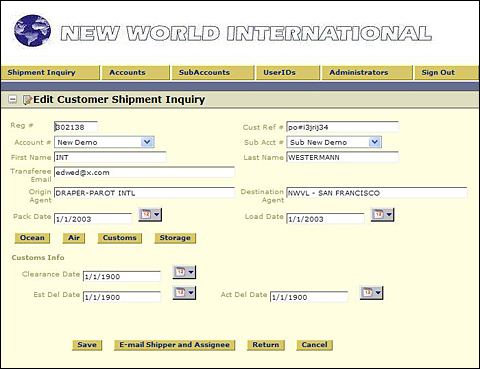
Task: Click the Return button
Action: click(x=266, y=345)
